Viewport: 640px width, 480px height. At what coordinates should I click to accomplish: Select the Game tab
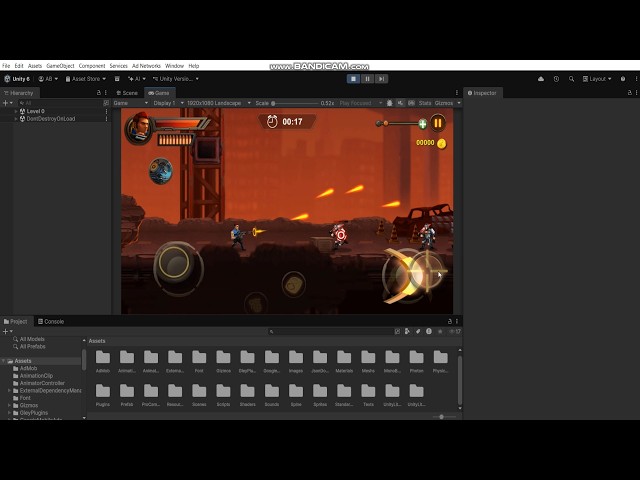[x=159, y=93]
